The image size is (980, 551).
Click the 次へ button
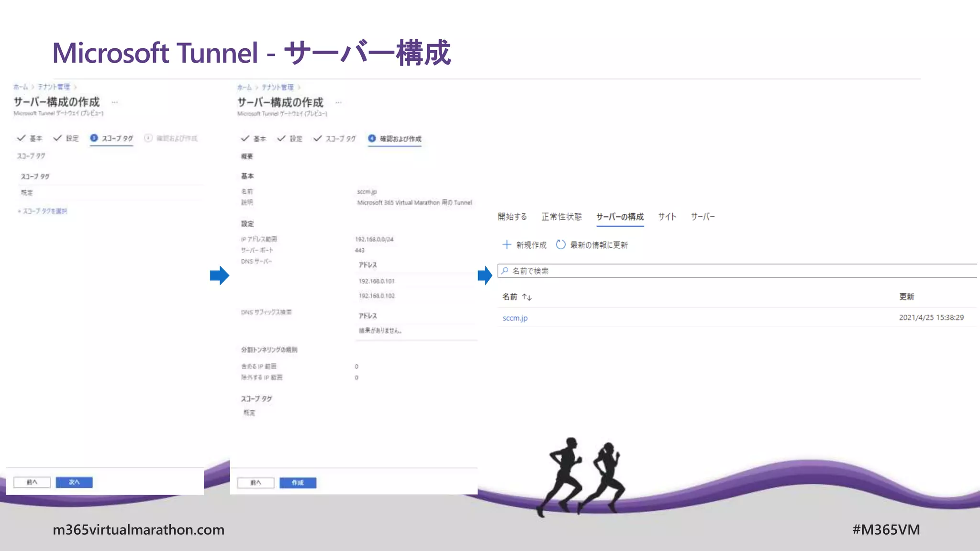tap(74, 482)
